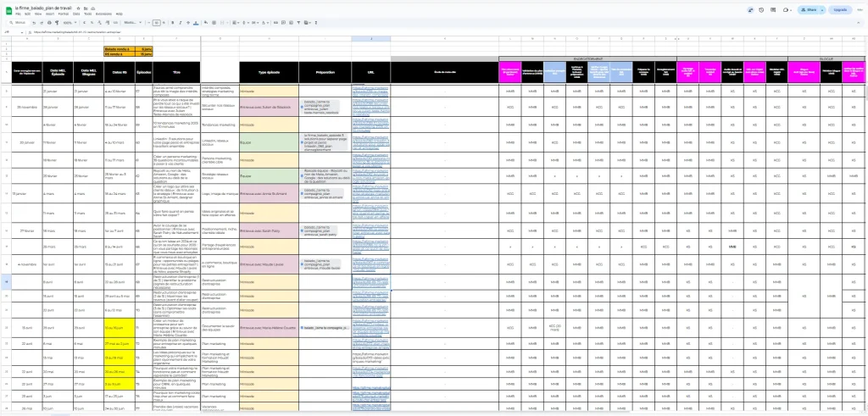Image resolution: width=868 pixels, height=416 pixels.
Task: Open the Format menu
Action: point(64,14)
